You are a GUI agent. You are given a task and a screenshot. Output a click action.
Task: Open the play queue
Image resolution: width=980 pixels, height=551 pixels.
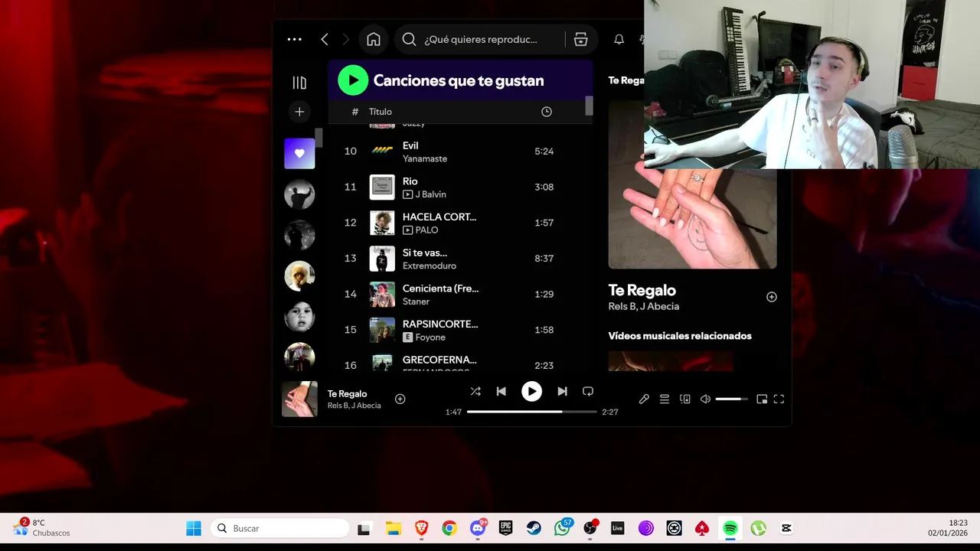pyautogui.click(x=665, y=399)
